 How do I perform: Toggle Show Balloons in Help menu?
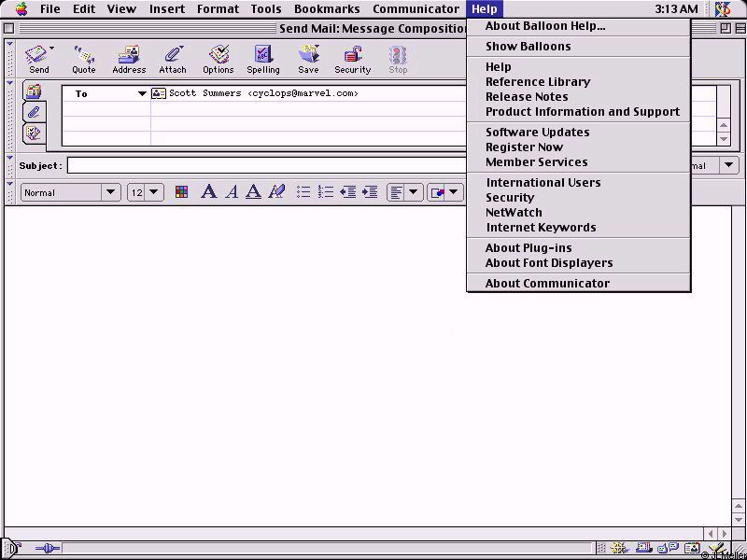(528, 46)
